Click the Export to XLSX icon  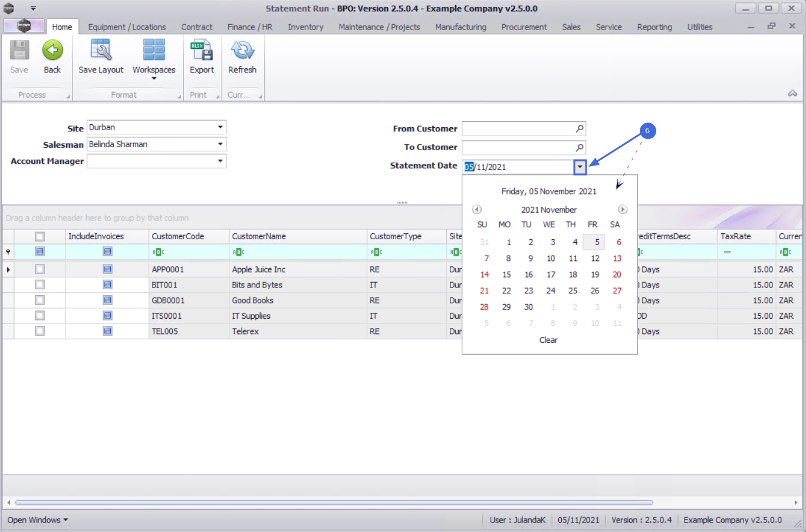click(202, 51)
